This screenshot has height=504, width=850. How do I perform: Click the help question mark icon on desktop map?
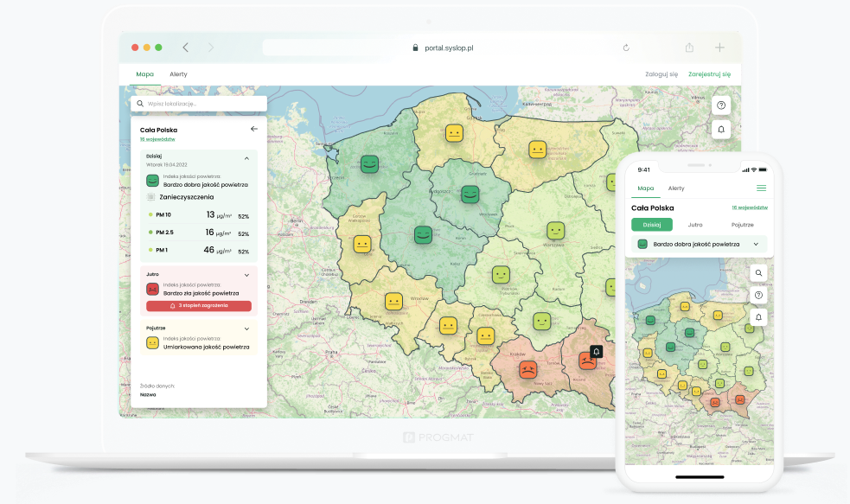pos(722,105)
